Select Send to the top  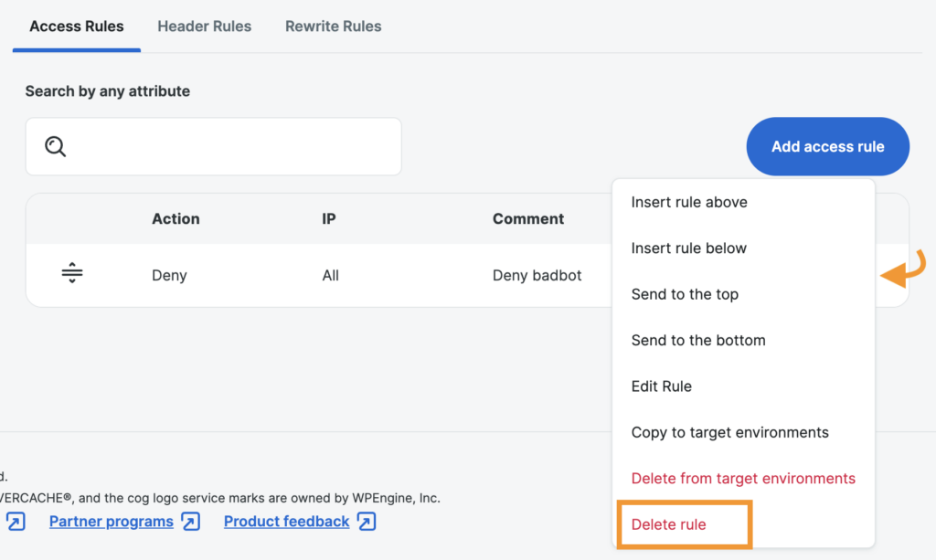tap(685, 294)
